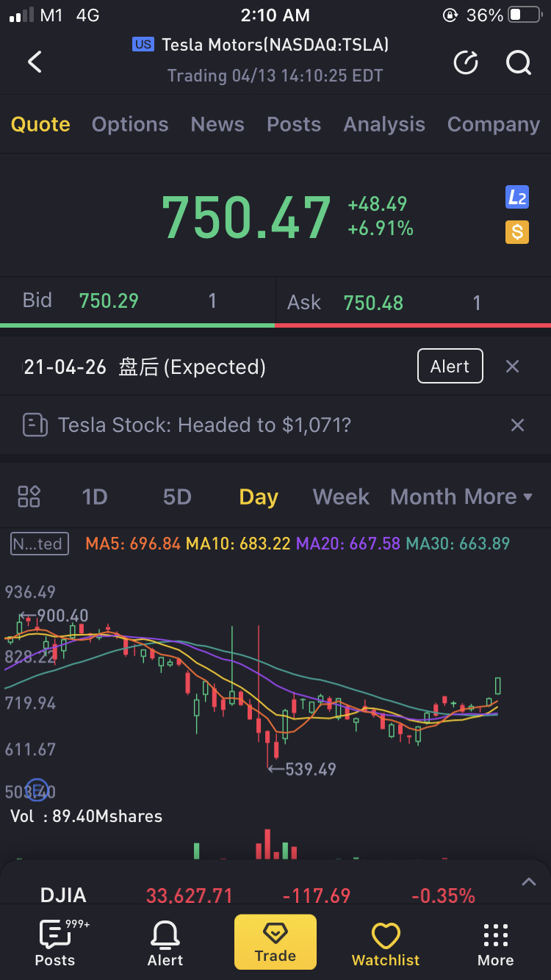Tap the MA30: 663.89 indicator label
The height and width of the screenshot is (980, 551).
[458, 544]
